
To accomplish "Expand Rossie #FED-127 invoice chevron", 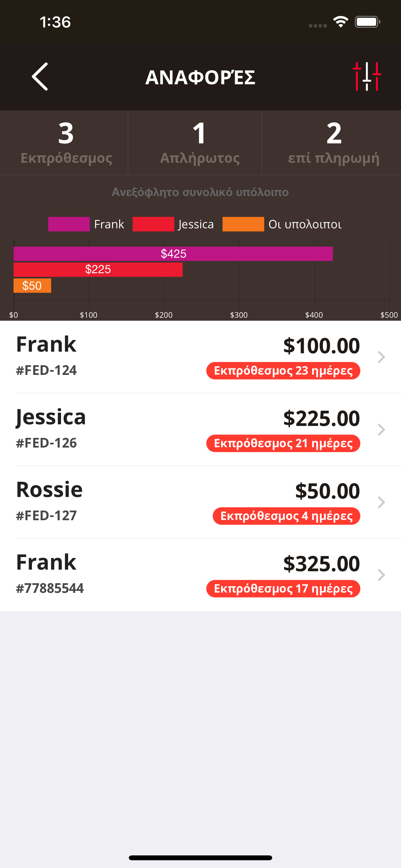I will click(x=381, y=502).
